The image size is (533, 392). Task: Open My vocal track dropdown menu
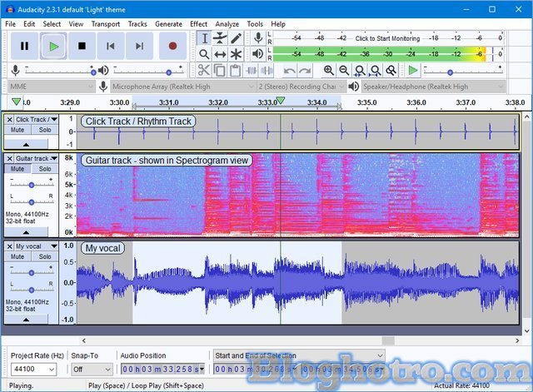coord(37,246)
